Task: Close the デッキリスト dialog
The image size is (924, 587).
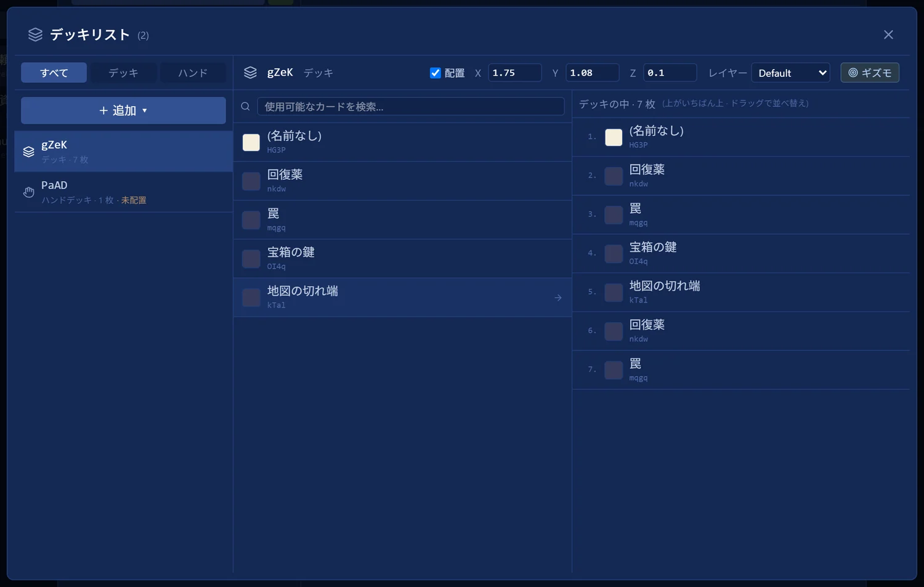Action: (x=888, y=34)
